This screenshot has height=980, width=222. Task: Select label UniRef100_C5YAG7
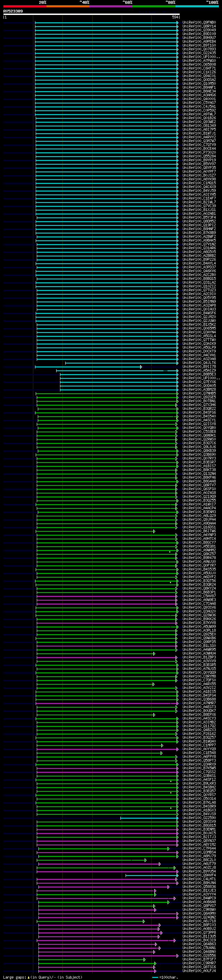pyautogui.click(x=199, y=103)
